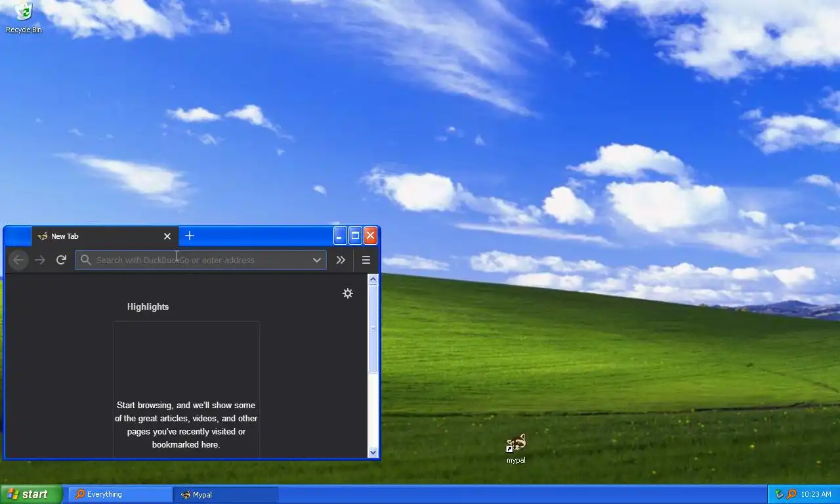Click the Everything search tray icon
The width and height of the screenshot is (840, 504).
click(791, 494)
